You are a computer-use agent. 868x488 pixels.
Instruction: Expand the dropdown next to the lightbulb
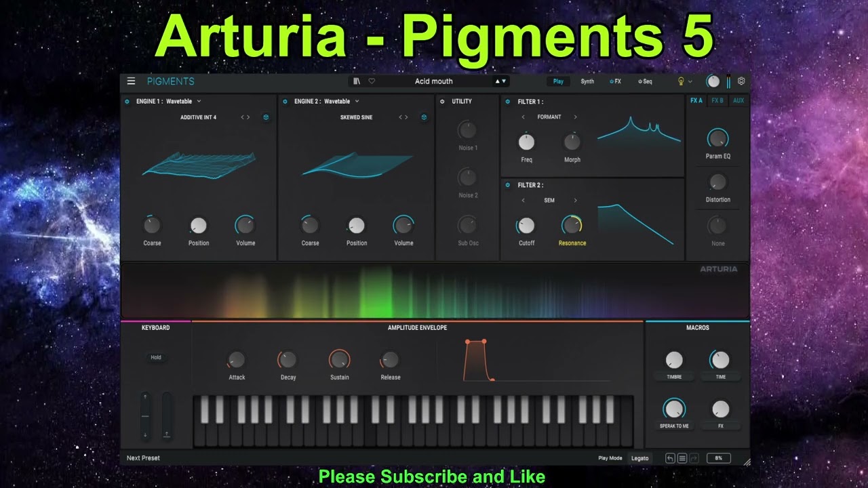(690, 81)
